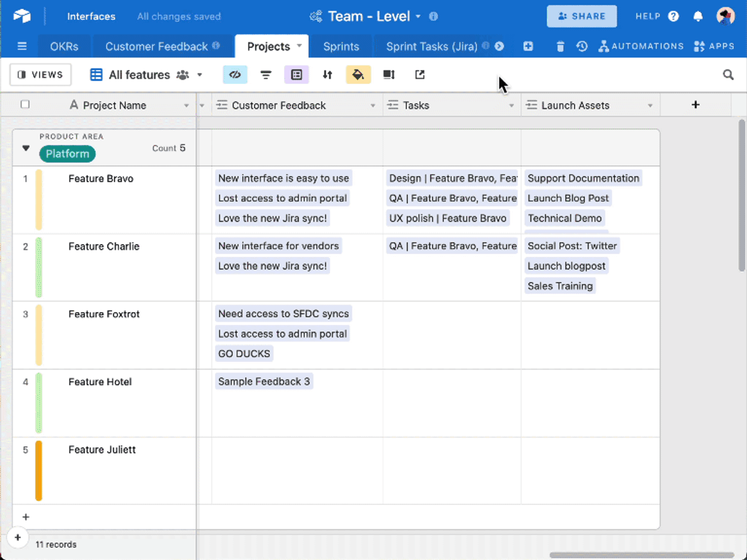Viewport: 747px width, 560px height.
Task: Switch to the Sprints tab
Action: point(341,47)
